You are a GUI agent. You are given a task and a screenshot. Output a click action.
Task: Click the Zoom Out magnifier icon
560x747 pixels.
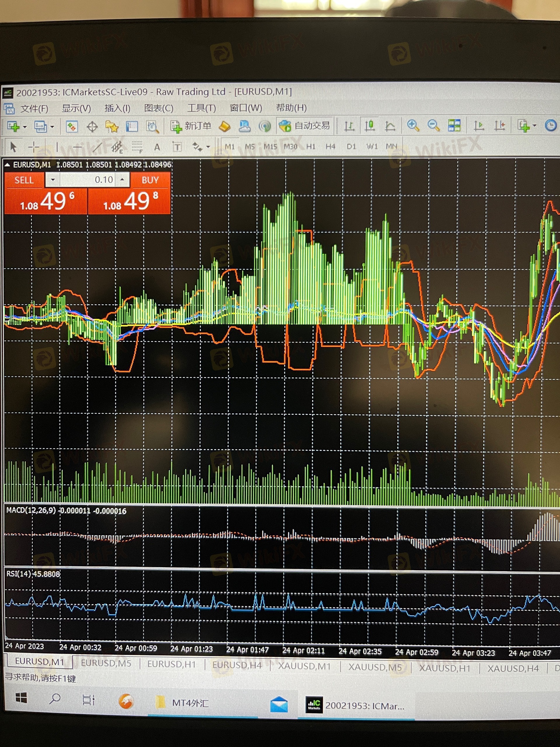point(433,126)
